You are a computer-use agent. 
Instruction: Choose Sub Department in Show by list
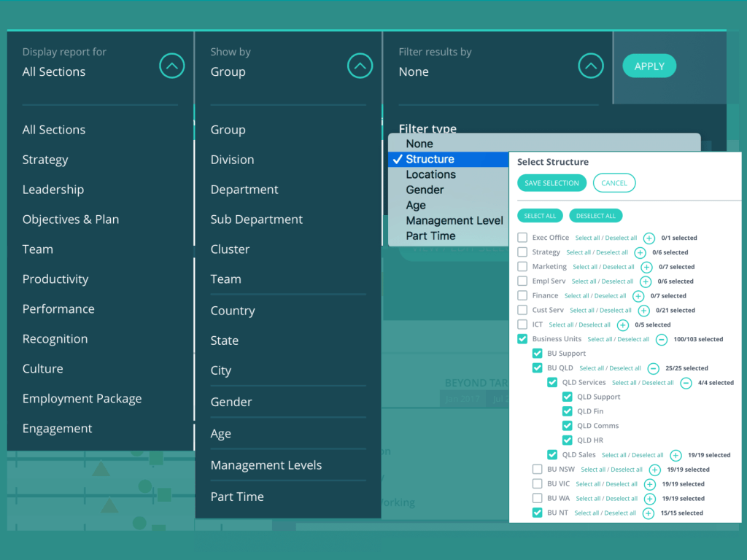pyautogui.click(x=256, y=219)
